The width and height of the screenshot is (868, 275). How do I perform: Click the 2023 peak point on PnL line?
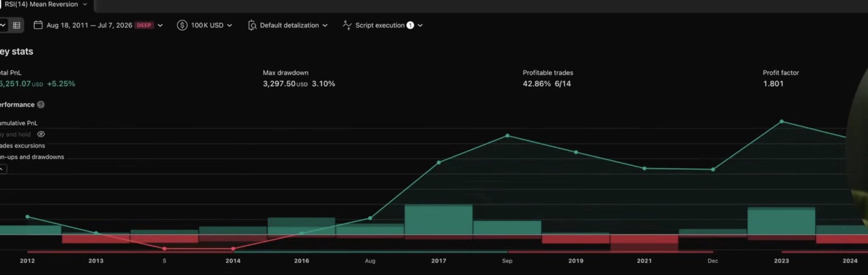point(782,121)
